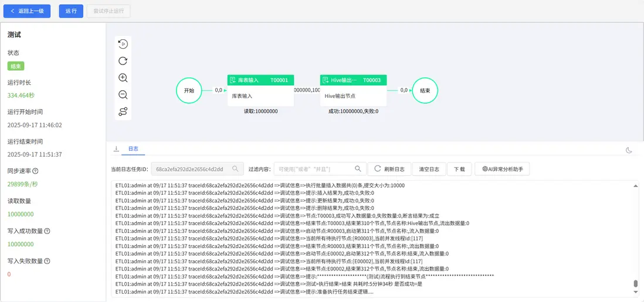644x302 pixels.
Task: Click the 成功:10000000,失败:0 label
Action: (353, 111)
